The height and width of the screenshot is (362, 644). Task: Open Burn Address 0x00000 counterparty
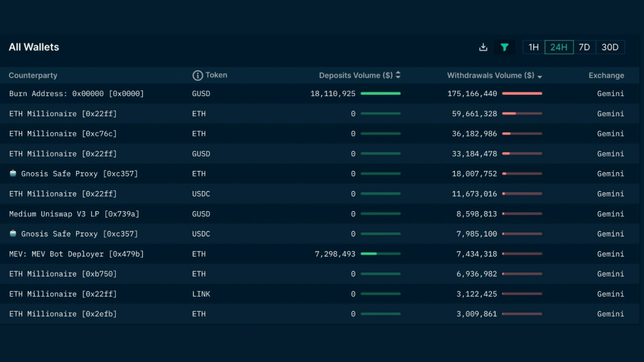pos(76,94)
